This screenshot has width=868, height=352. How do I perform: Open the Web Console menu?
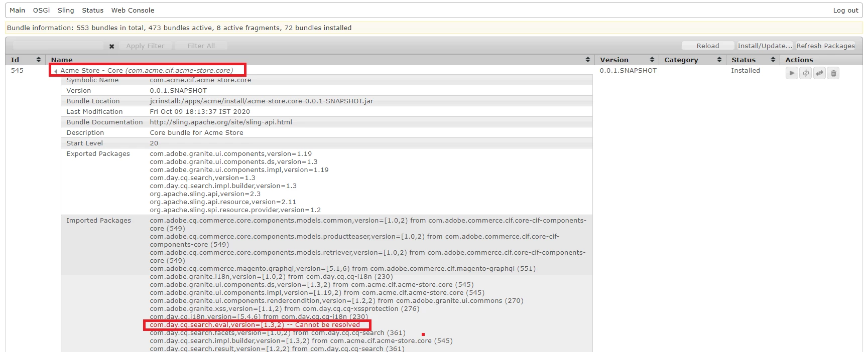coord(133,10)
